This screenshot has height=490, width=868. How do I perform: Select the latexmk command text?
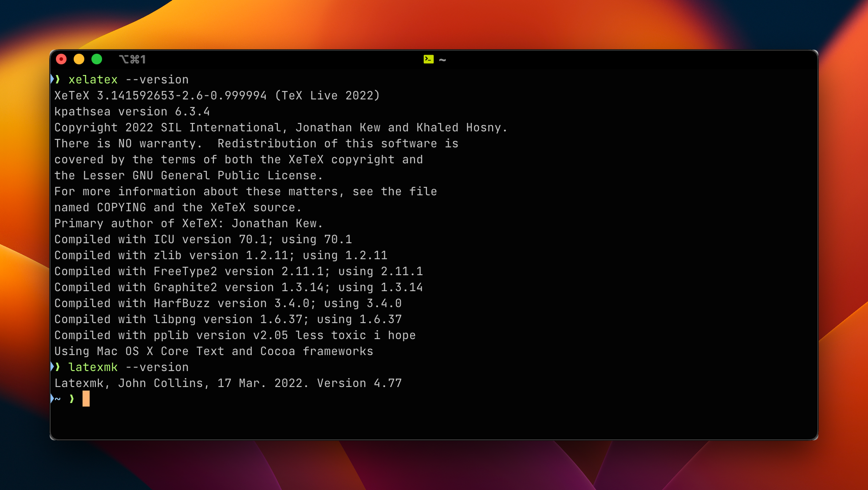(93, 367)
